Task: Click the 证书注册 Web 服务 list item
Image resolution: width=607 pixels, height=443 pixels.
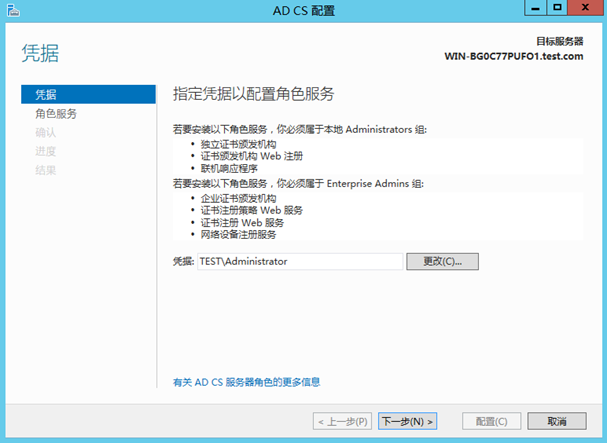Action: pyautogui.click(x=242, y=223)
